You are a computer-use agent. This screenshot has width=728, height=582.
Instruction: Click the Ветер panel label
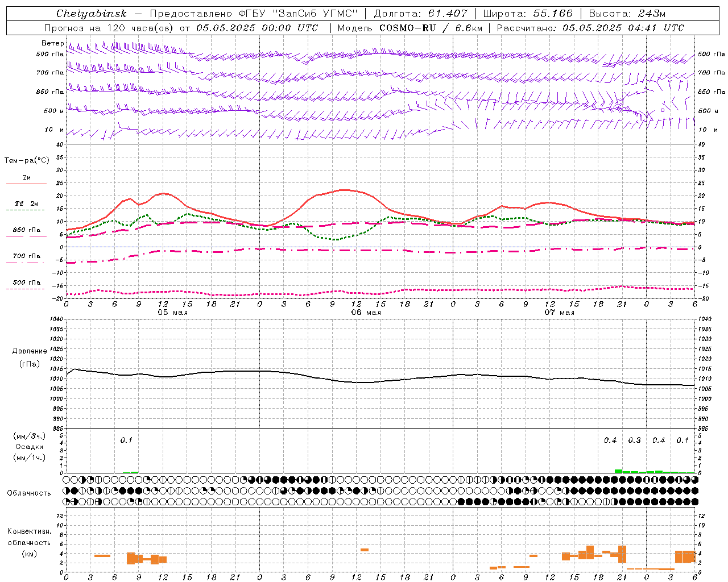pos(52,43)
